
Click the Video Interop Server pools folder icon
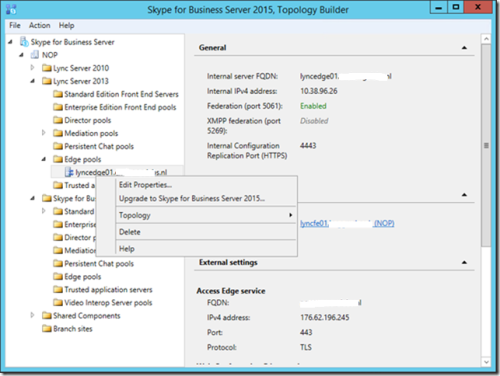[x=58, y=302]
